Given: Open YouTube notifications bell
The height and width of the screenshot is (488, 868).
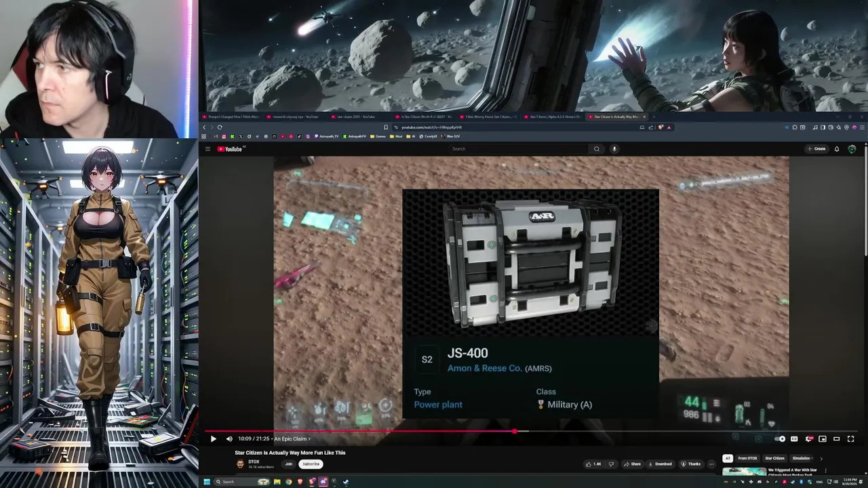Looking at the screenshot, I should [837, 149].
